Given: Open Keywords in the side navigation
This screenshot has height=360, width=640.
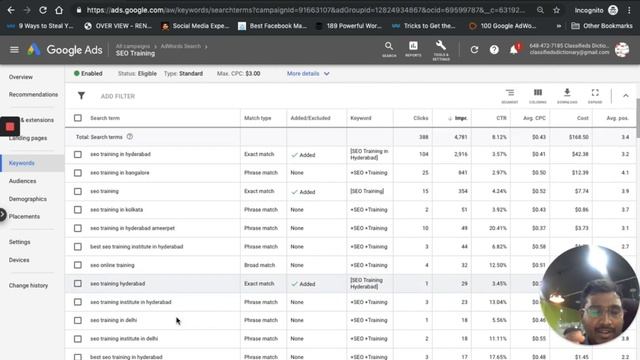Looking at the screenshot, I should (22, 163).
